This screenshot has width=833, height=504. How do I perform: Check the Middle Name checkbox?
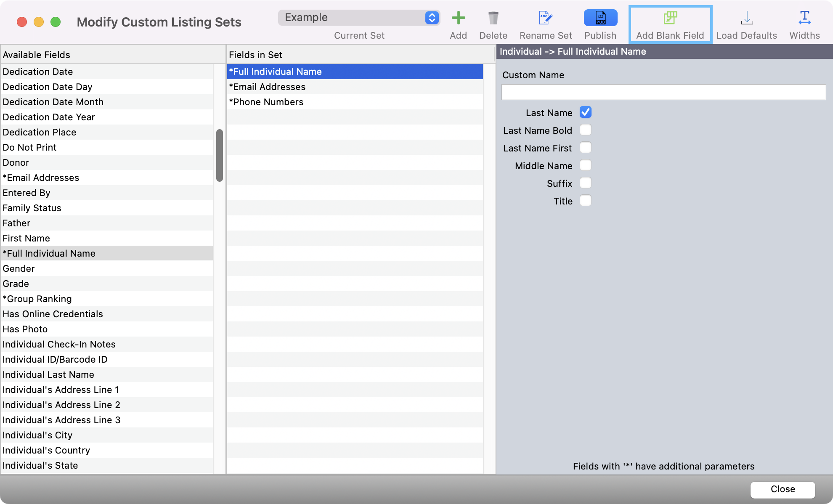(586, 165)
